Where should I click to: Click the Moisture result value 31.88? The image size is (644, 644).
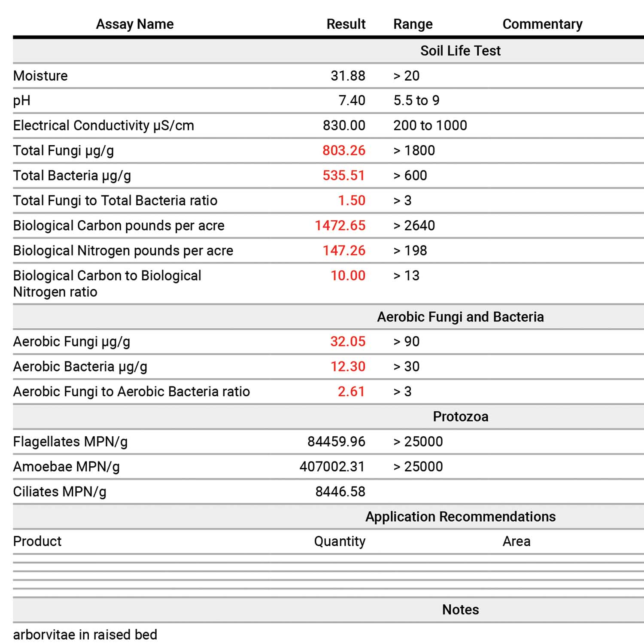pos(348,76)
